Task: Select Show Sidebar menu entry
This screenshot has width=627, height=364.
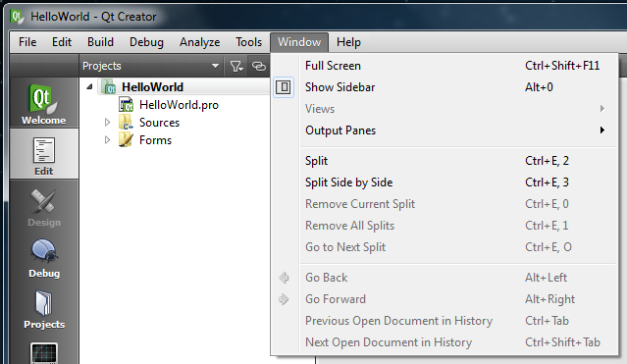Action: pyautogui.click(x=444, y=87)
